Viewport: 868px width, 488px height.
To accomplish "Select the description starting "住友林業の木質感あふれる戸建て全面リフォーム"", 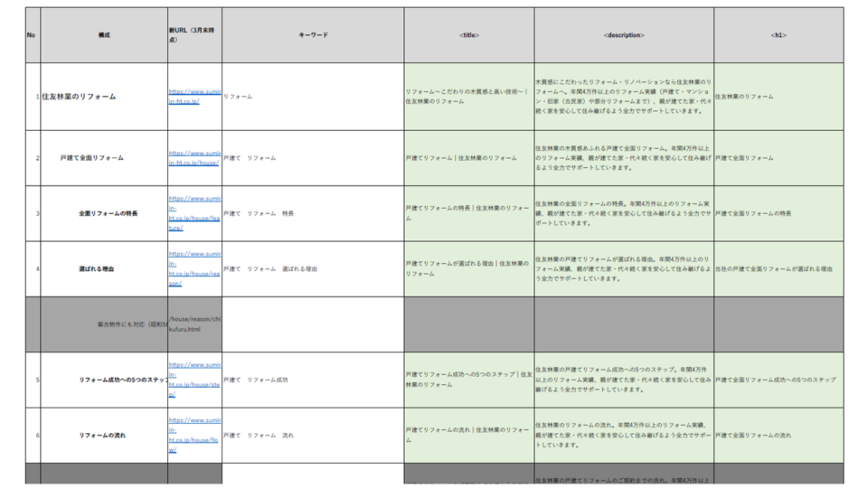I will pyautogui.click(x=624, y=157).
